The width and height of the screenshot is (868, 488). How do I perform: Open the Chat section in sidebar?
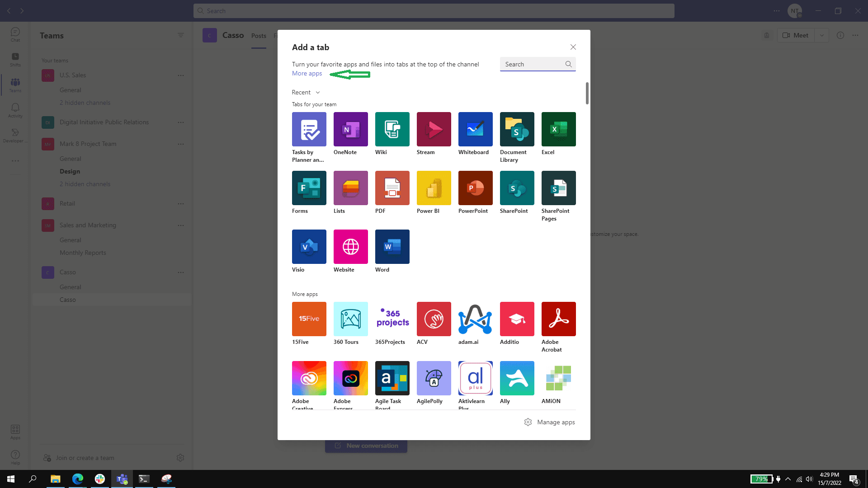click(15, 34)
